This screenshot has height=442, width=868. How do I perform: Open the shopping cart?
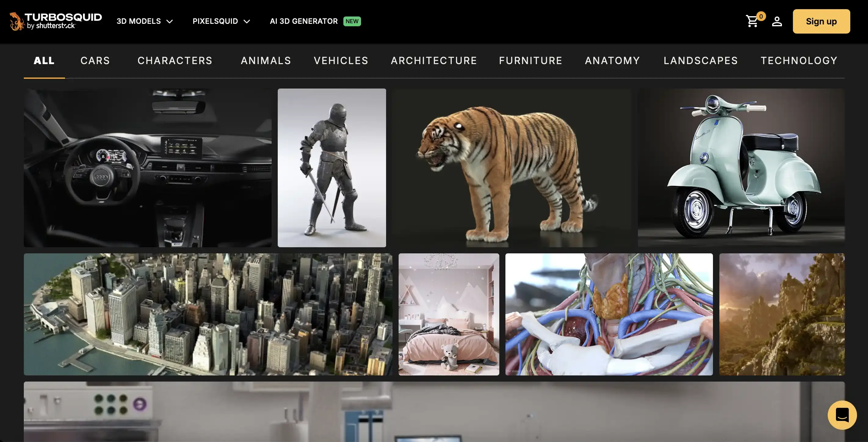tap(752, 21)
